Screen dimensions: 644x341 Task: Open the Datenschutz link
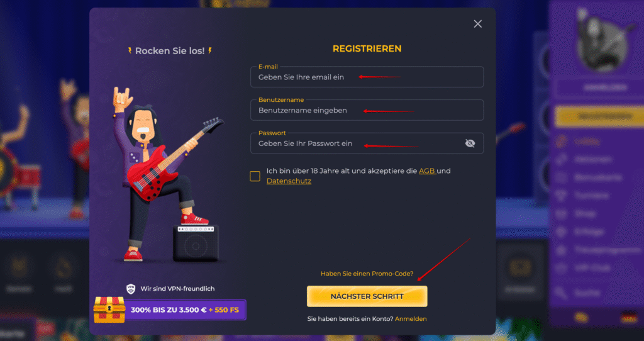[x=289, y=181]
